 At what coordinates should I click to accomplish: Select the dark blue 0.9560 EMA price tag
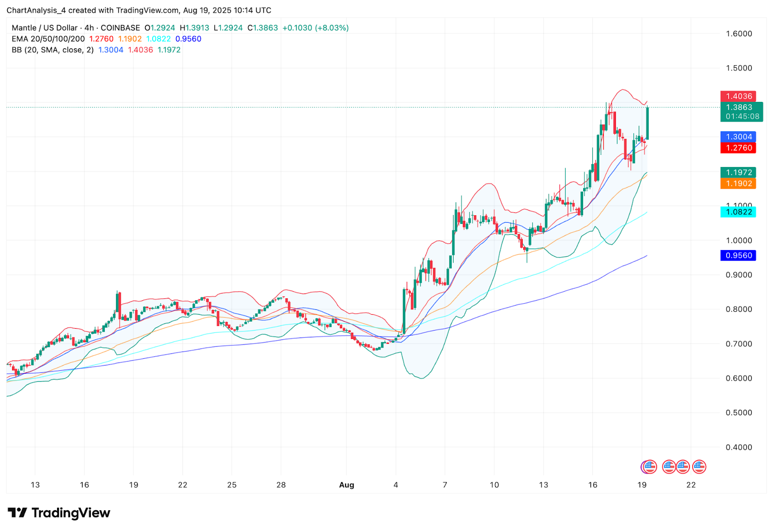point(738,255)
